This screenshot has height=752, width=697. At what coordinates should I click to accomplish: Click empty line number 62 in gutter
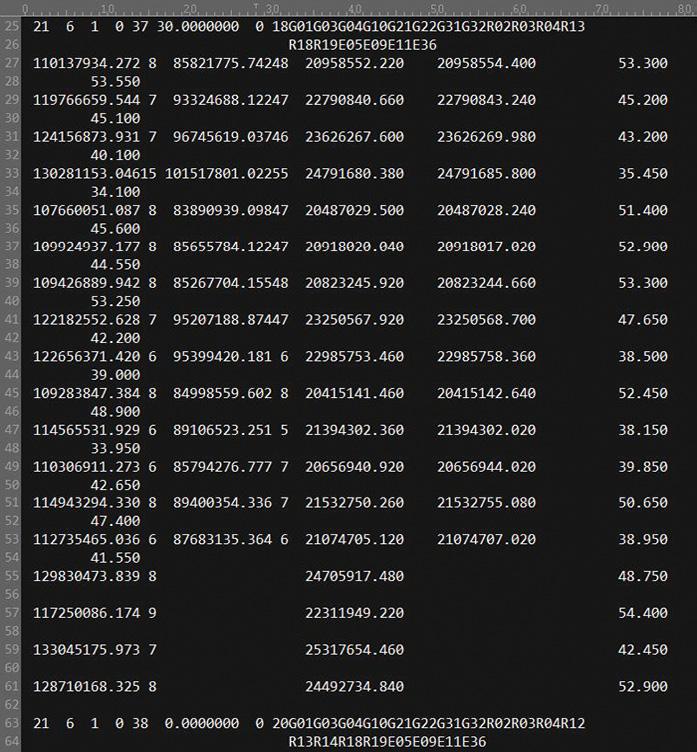click(12, 705)
